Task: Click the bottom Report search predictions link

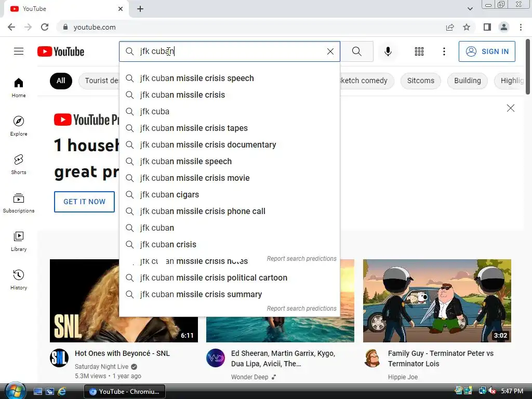Action: [301, 309]
